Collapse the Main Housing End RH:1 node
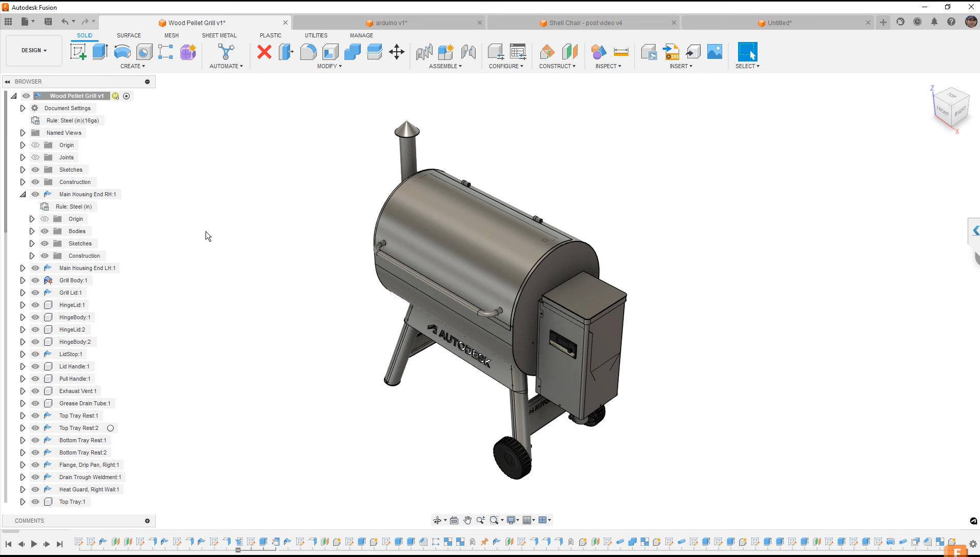 (x=23, y=194)
